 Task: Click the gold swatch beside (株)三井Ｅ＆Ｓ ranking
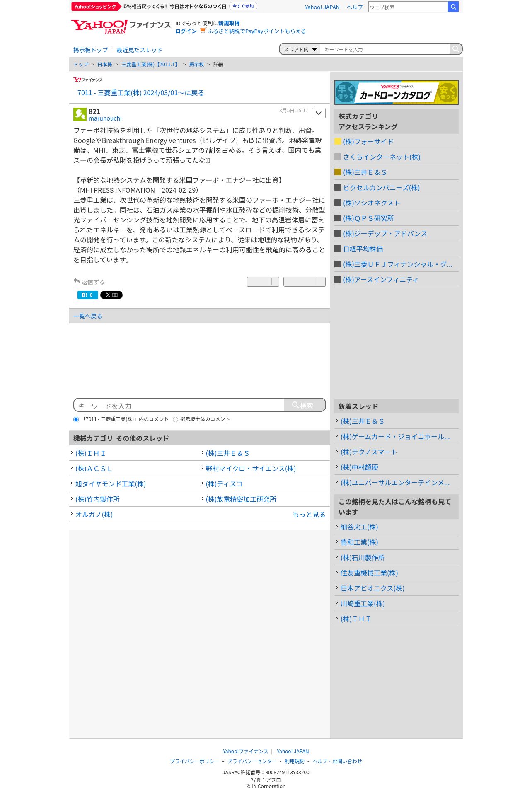[338, 172]
